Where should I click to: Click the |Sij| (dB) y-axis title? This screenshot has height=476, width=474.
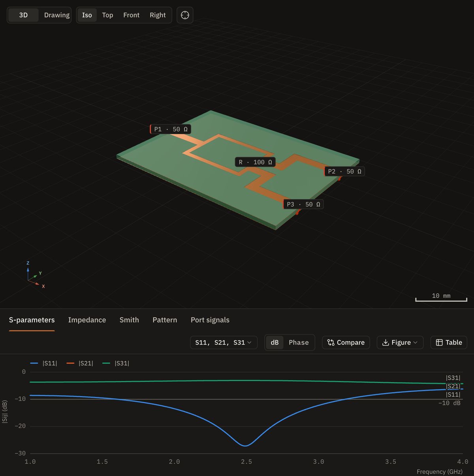[x=5, y=412]
